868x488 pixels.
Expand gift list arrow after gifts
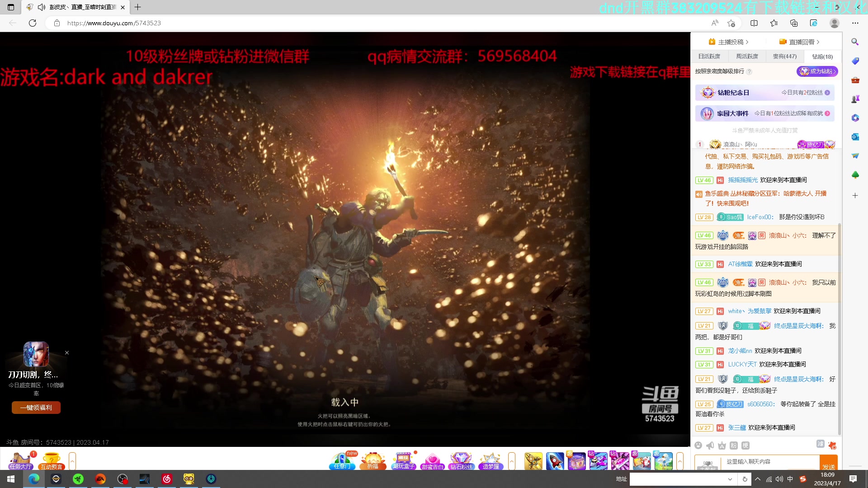(680, 461)
